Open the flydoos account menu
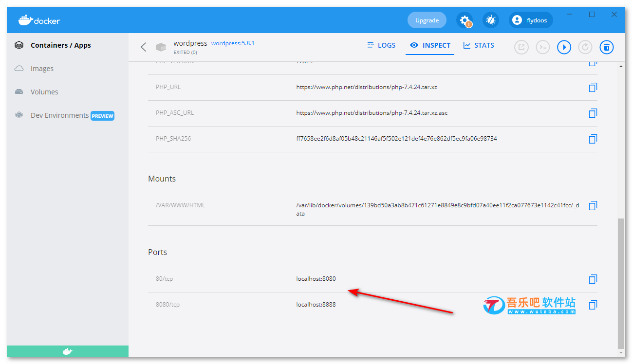This screenshot has width=632, height=364. (x=531, y=20)
